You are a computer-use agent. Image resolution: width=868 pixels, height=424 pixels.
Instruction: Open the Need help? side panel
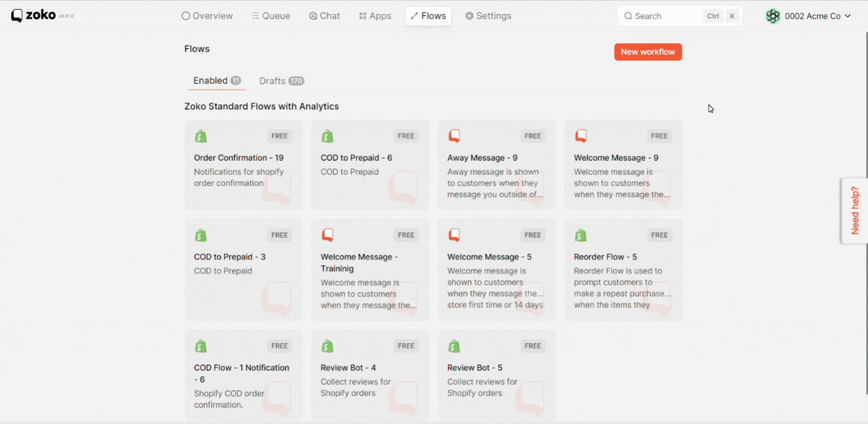click(855, 211)
